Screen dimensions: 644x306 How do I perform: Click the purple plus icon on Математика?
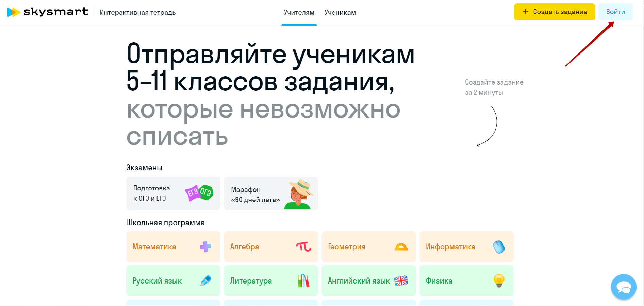tap(205, 247)
